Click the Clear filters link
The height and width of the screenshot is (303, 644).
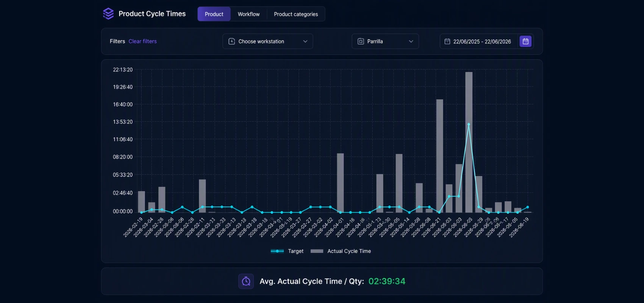click(x=142, y=41)
